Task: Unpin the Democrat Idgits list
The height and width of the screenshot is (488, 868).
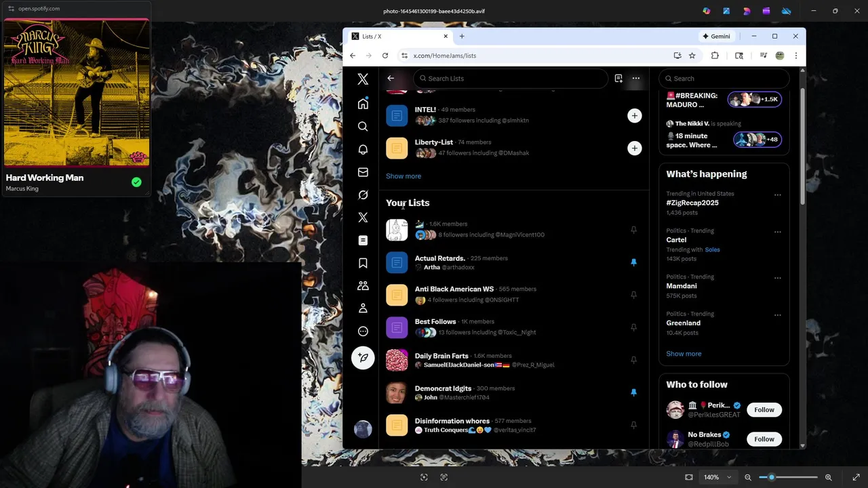Action: pos(633,392)
